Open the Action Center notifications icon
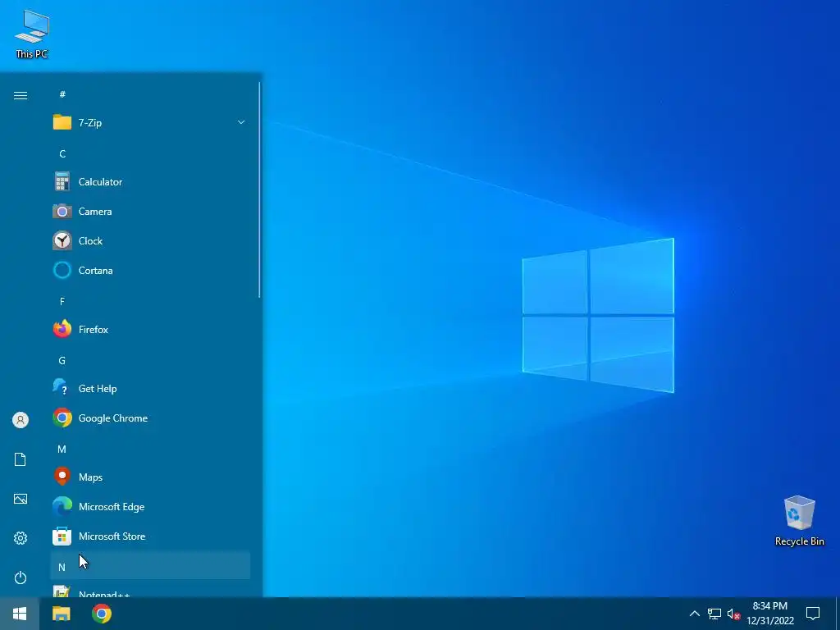 point(813,614)
